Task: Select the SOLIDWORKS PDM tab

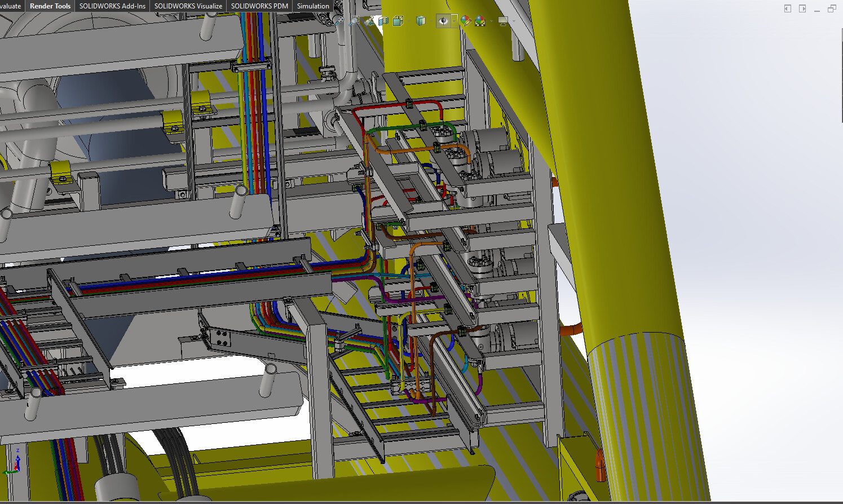Action: [x=259, y=6]
